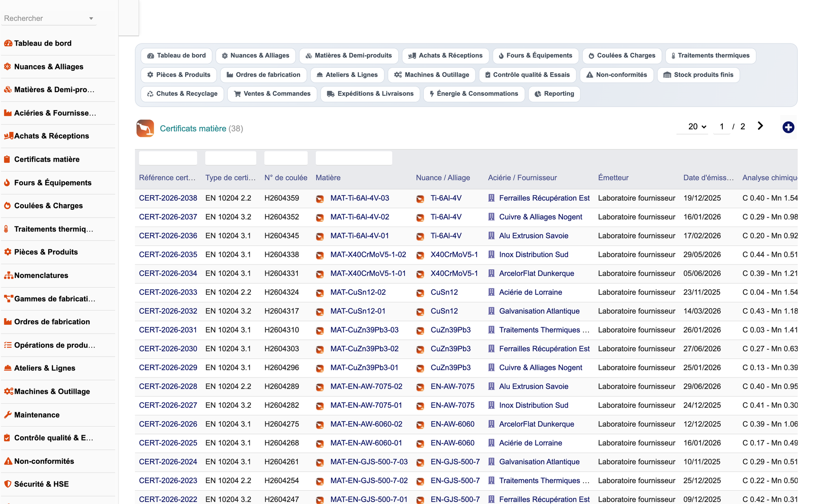Go to Aciéries & Fournisseurs sidebar icon
815x504 pixels.
pos(8,113)
